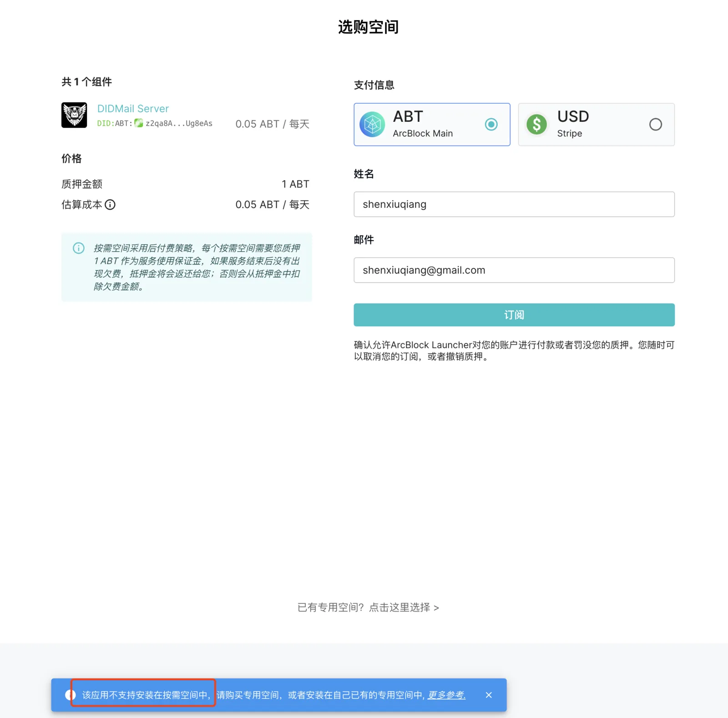Select the ABT ArcBlock Main radio button
728x718 pixels.
pos(491,124)
